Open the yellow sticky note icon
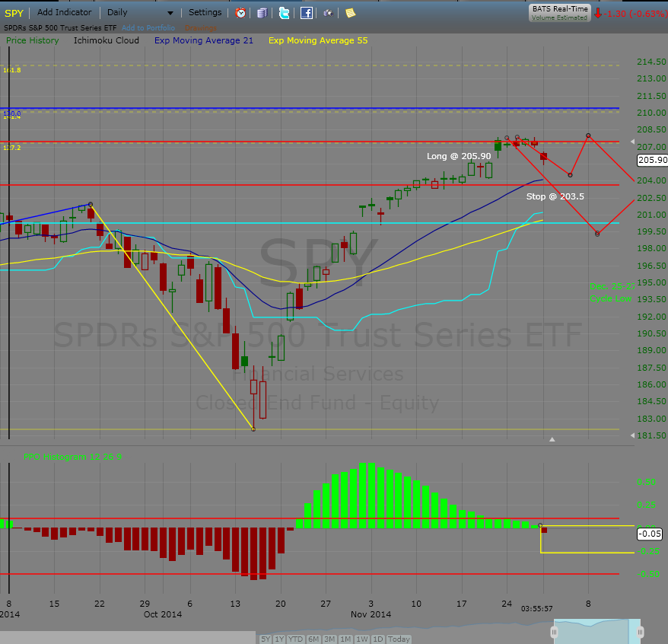 pyautogui.click(x=350, y=13)
